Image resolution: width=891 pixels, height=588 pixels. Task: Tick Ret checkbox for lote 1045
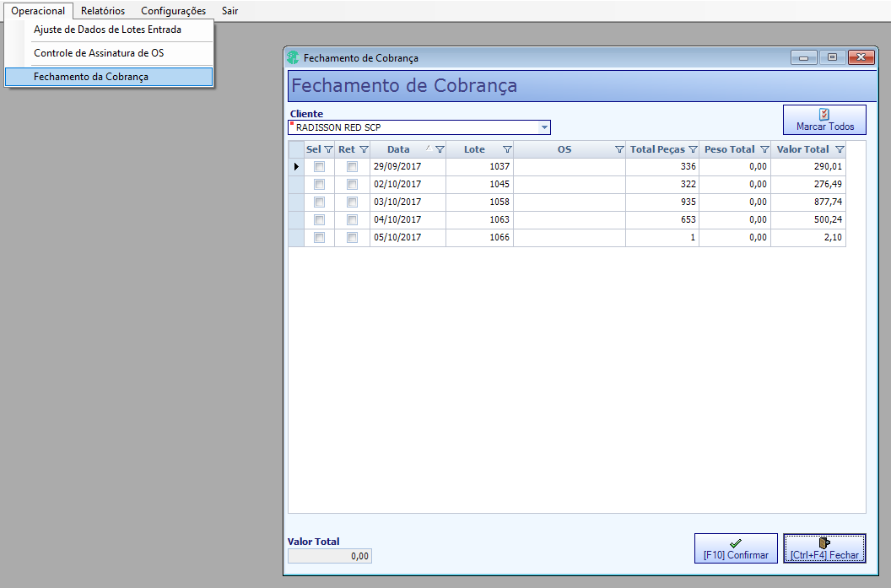[x=353, y=185]
